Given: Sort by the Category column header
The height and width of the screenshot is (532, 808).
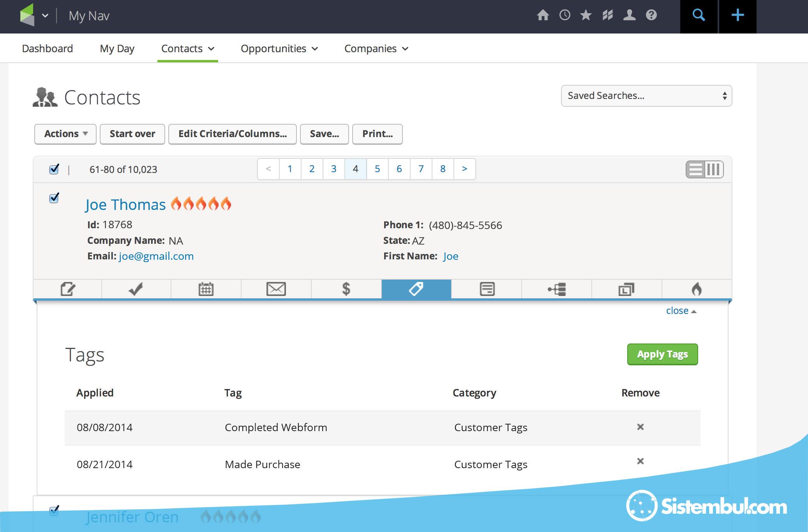Looking at the screenshot, I should 474,393.
